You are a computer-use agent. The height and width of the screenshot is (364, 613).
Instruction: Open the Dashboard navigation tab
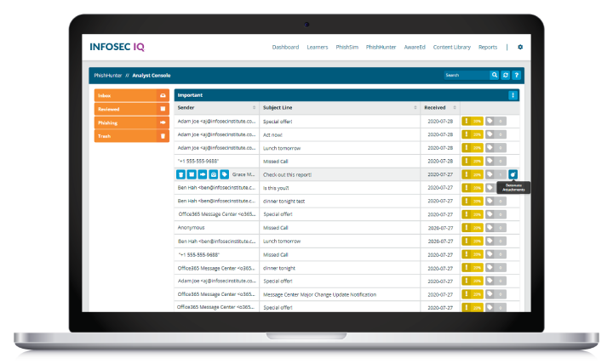coord(285,47)
